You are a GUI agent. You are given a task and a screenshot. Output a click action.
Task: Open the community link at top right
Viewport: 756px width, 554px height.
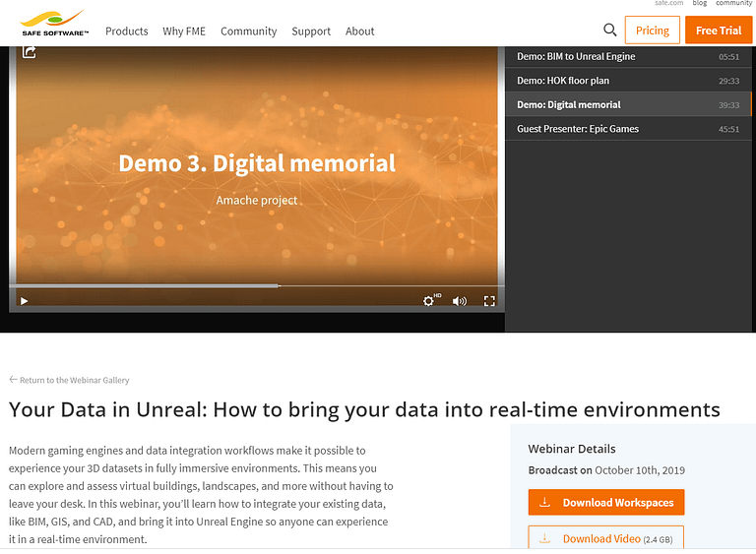click(733, 3)
